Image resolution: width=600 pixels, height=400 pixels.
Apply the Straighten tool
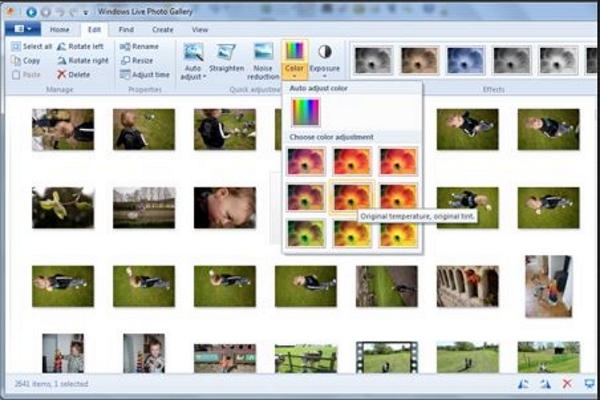[227, 58]
